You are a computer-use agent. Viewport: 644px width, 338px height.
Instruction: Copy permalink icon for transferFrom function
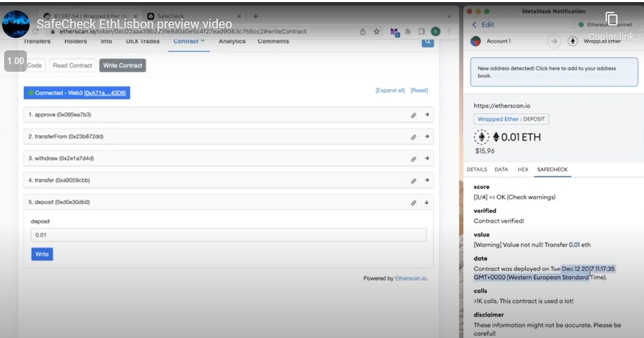pos(413,137)
